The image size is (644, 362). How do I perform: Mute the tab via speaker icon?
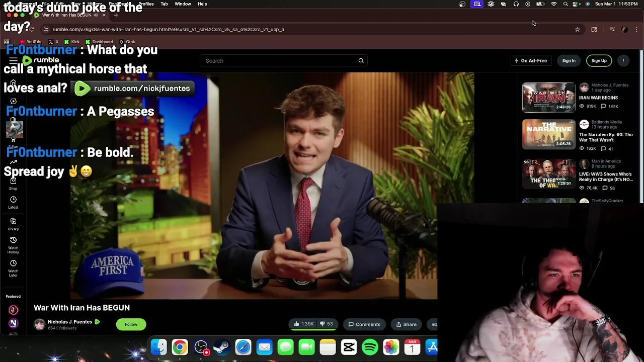pos(96,15)
